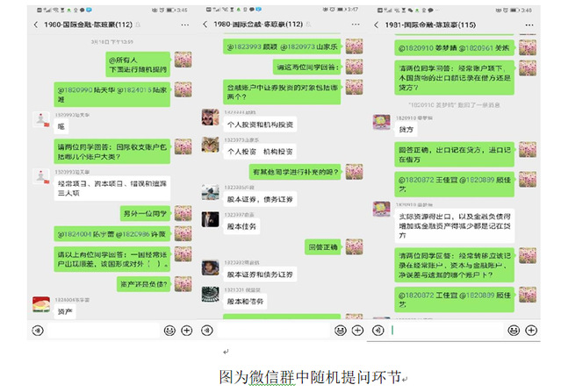Screen dimensions: 561x392
Task: Tap voice input icon in left chat
Action: click(38, 331)
